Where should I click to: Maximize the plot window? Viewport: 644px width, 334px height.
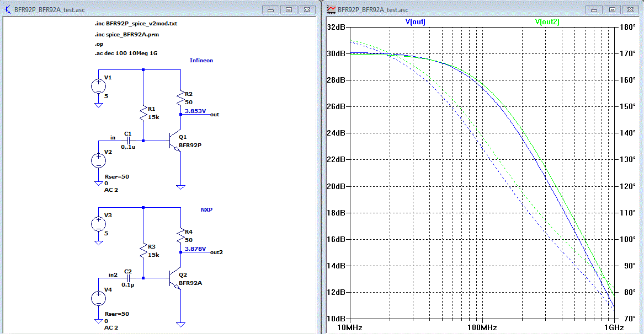coord(612,10)
